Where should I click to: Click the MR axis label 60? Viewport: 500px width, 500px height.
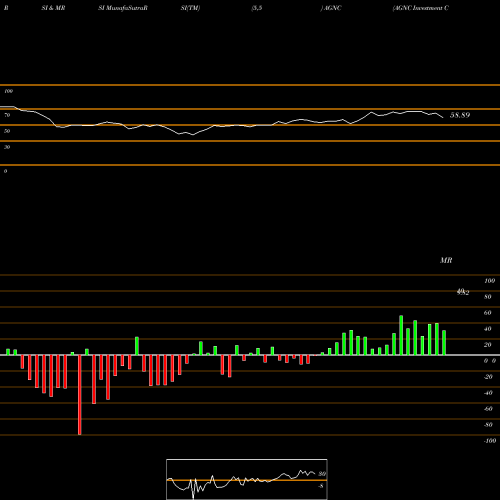coord(487,313)
